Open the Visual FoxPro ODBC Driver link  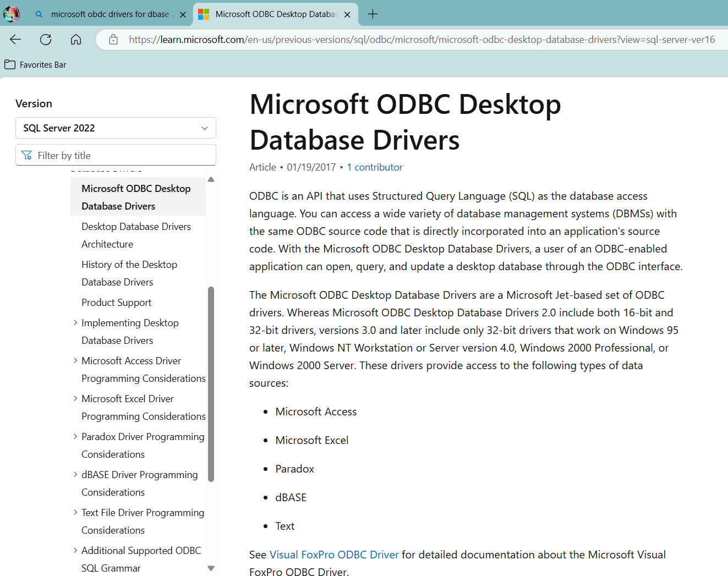334,555
